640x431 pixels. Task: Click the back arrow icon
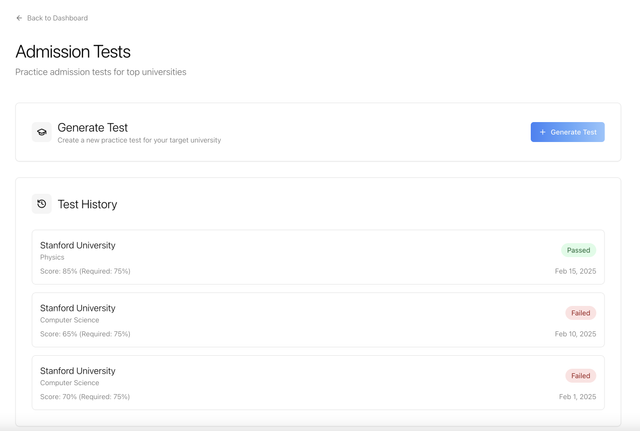coord(19,18)
